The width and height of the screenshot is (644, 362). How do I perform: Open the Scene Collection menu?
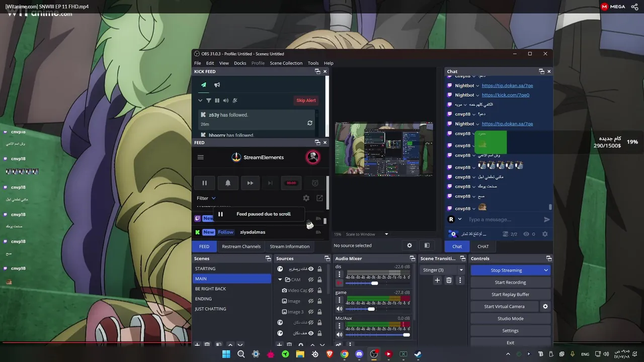point(286,63)
